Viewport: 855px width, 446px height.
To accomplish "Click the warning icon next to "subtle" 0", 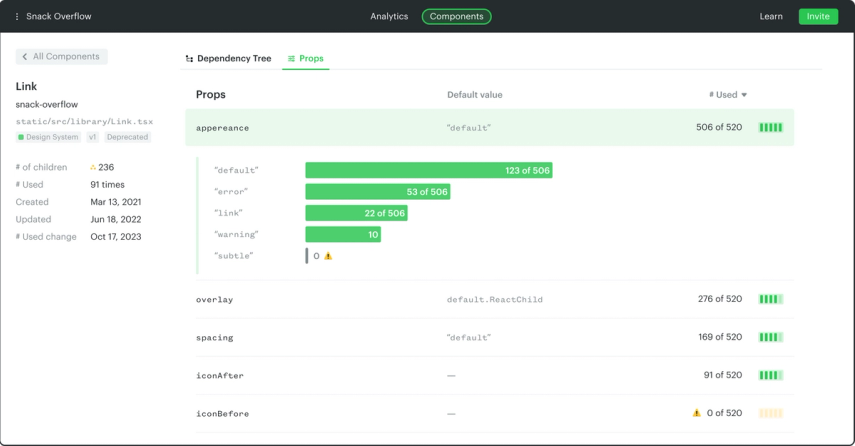I will [328, 256].
